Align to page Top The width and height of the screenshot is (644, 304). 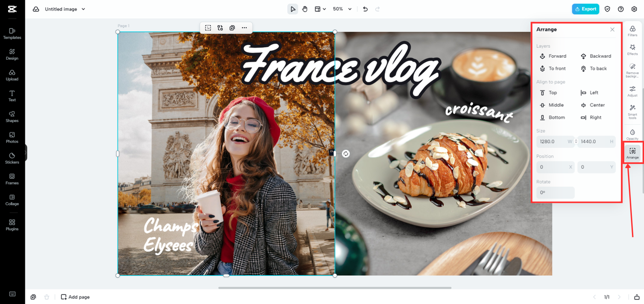(x=548, y=92)
